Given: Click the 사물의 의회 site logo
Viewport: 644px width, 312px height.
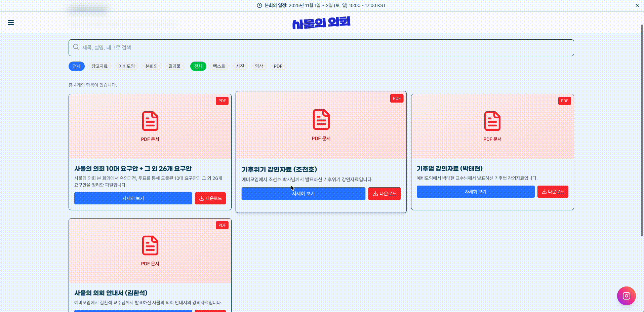Looking at the screenshot, I should (321, 23).
